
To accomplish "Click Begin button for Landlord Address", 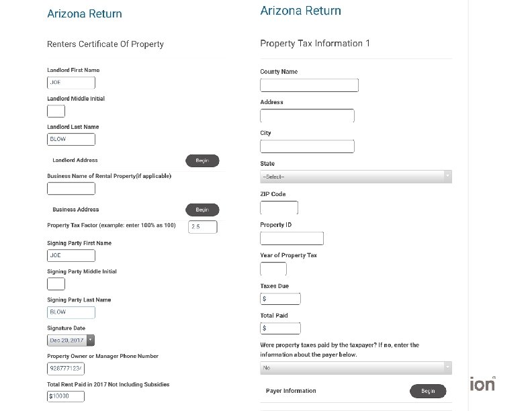I will tap(202, 161).
